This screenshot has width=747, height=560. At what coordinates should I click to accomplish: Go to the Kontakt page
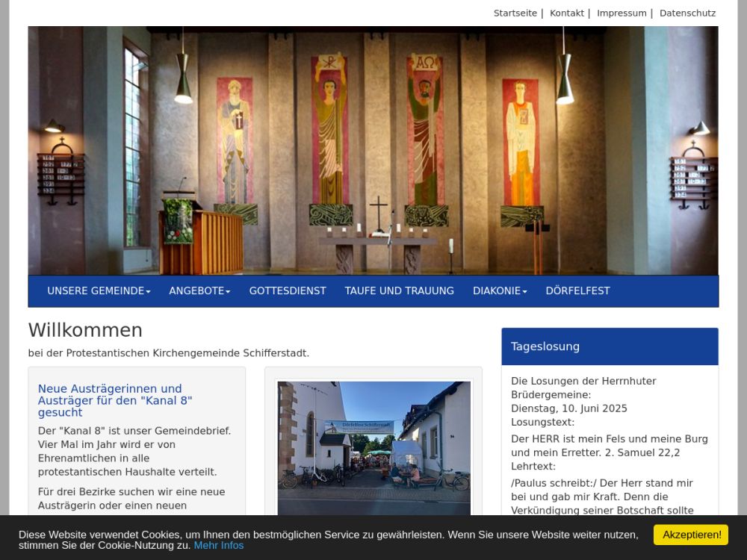click(566, 13)
